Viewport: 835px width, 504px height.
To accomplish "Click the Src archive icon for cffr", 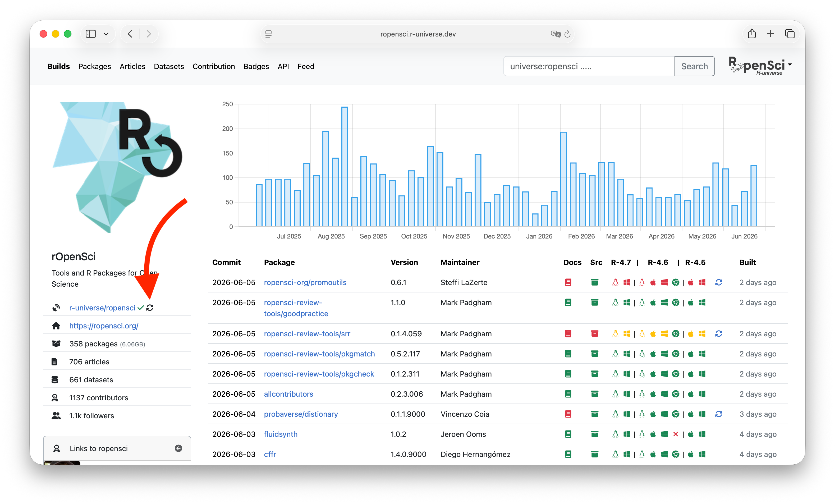I will 594,454.
